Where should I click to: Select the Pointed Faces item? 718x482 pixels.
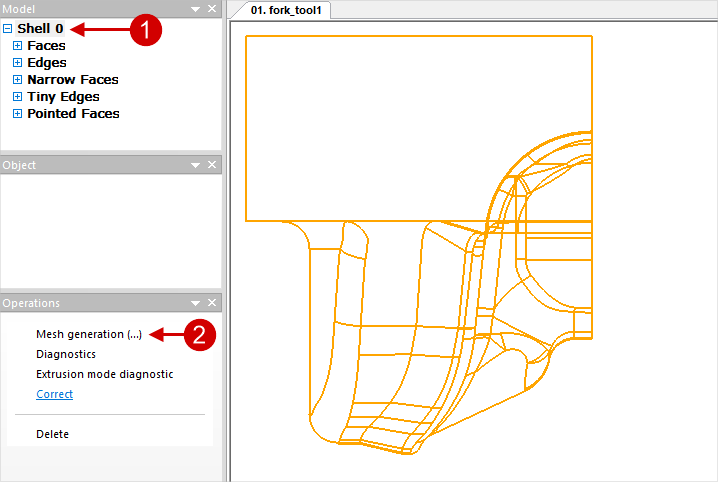coord(73,114)
